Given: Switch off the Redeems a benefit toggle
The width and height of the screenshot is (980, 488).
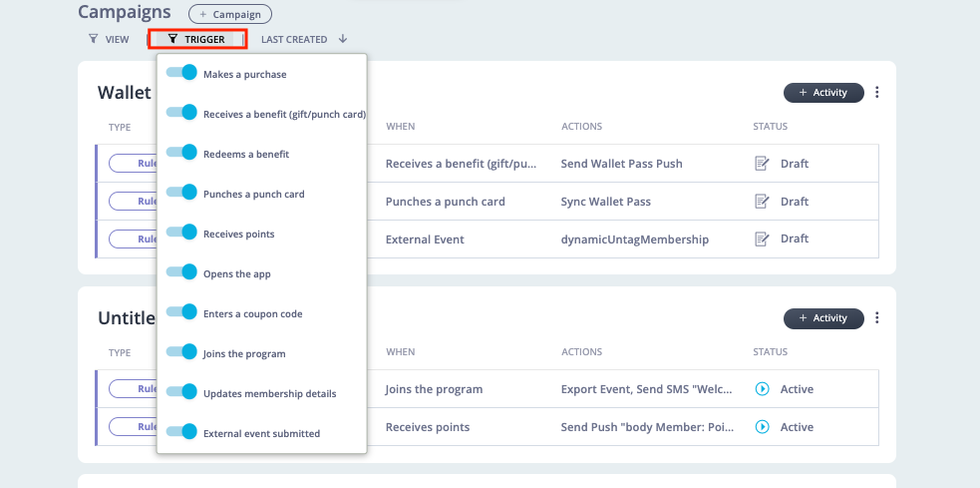Looking at the screenshot, I should click(181, 153).
